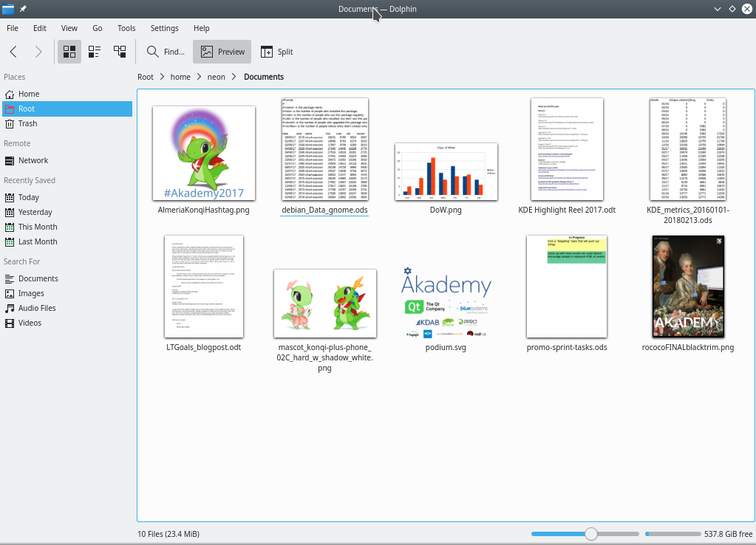
Task: Open the Find search tool
Action: point(166,52)
